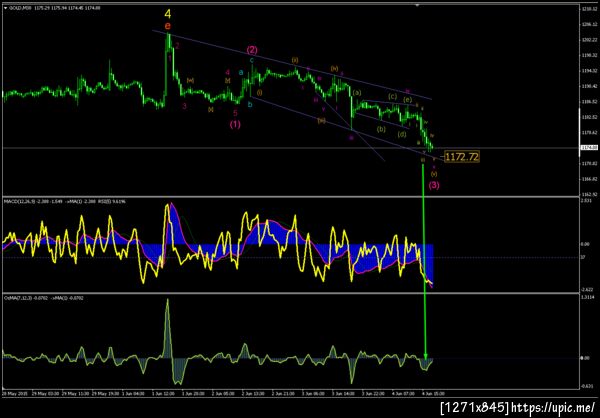Select the large yellow 4 wave label
Screen dimensions: 600x418
168,15
